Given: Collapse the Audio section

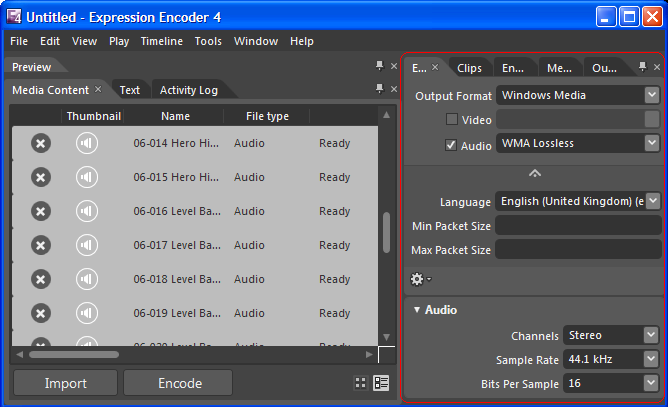Looking at the screenshot, I should [417, 310].
